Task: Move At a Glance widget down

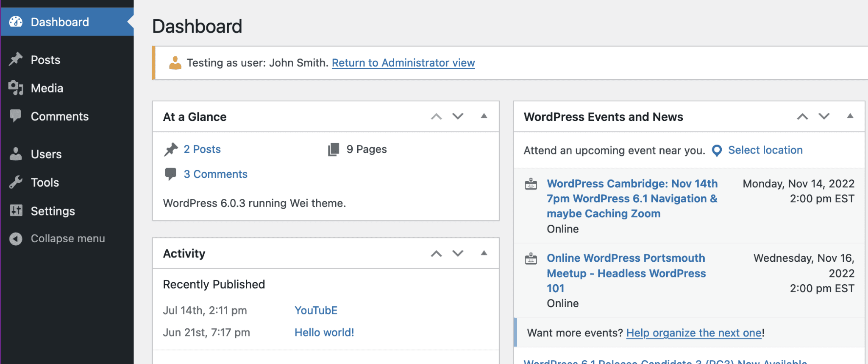Action: pyautogui.click(x=458, y=117)
